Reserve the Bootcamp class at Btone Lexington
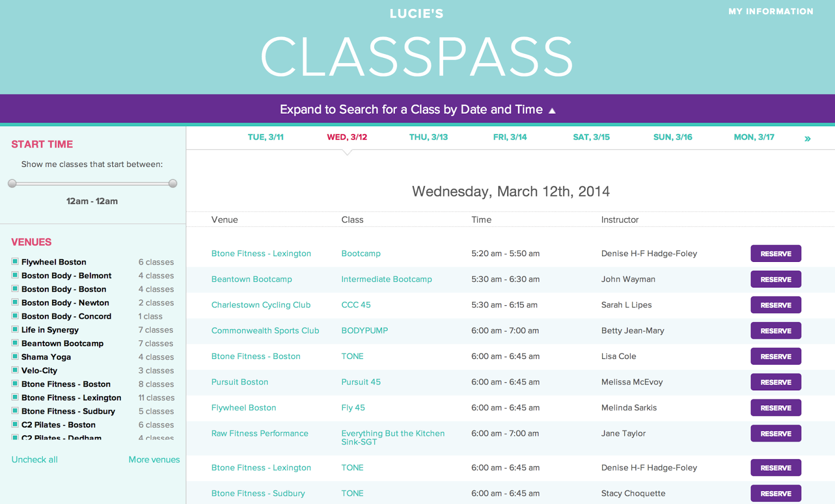 (x=776, y=254)
